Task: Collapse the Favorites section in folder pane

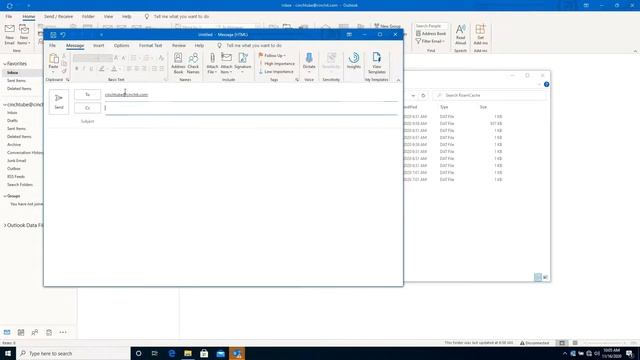Action: coord(5,64)
